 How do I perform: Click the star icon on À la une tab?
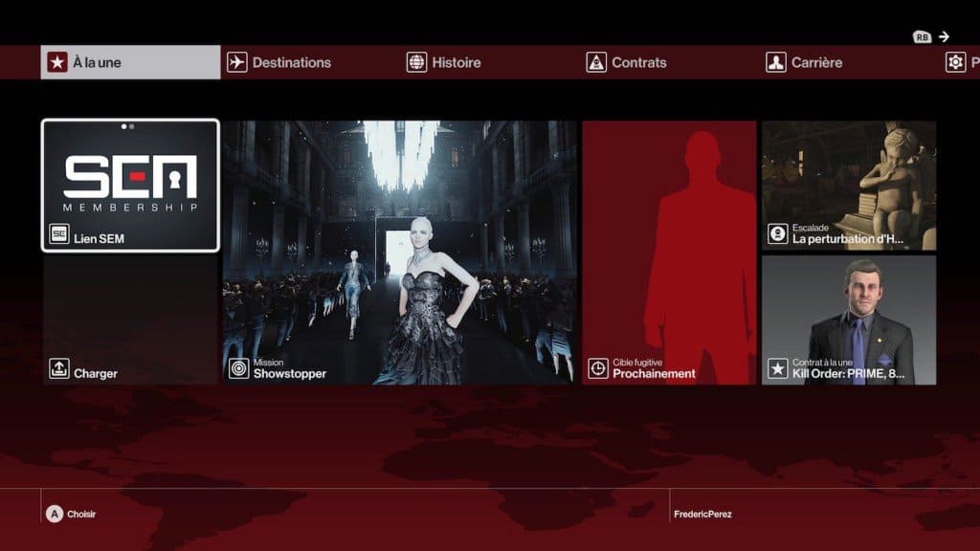[x=56, y=61]
